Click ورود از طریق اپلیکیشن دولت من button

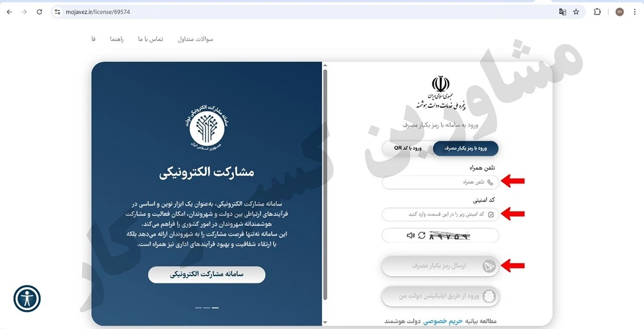[440, 296]
